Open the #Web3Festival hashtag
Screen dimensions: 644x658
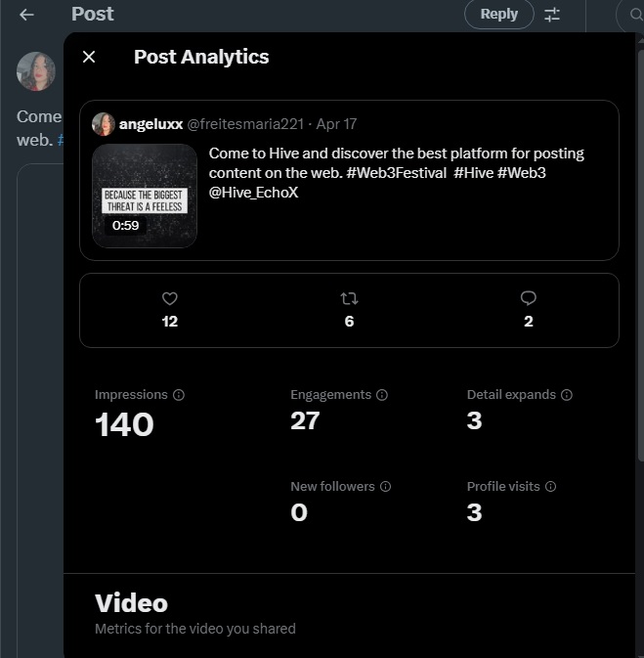pos(397,173)
